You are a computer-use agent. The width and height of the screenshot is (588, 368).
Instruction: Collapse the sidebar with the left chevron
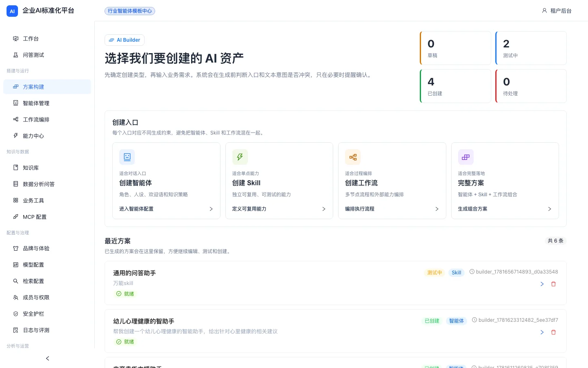point(47,358)
